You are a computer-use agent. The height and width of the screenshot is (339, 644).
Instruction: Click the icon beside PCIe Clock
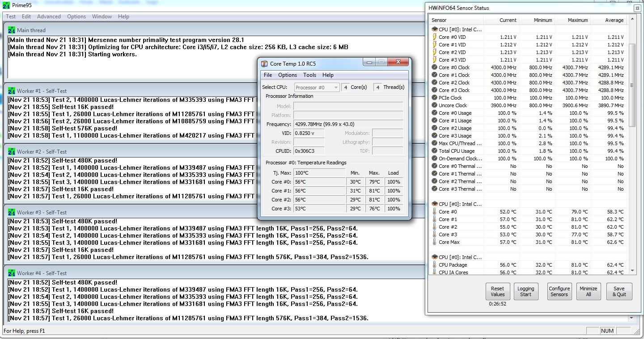tap(434, 98)
